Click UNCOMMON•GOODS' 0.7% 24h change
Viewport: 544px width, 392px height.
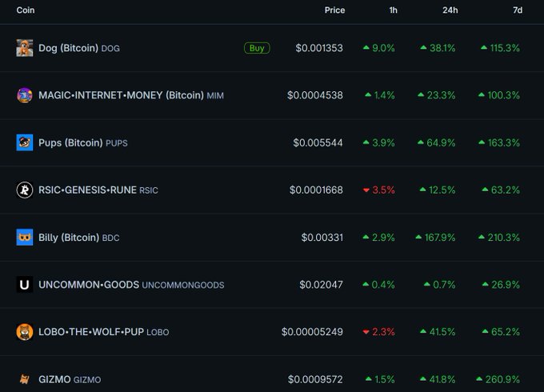click(439, 285)
